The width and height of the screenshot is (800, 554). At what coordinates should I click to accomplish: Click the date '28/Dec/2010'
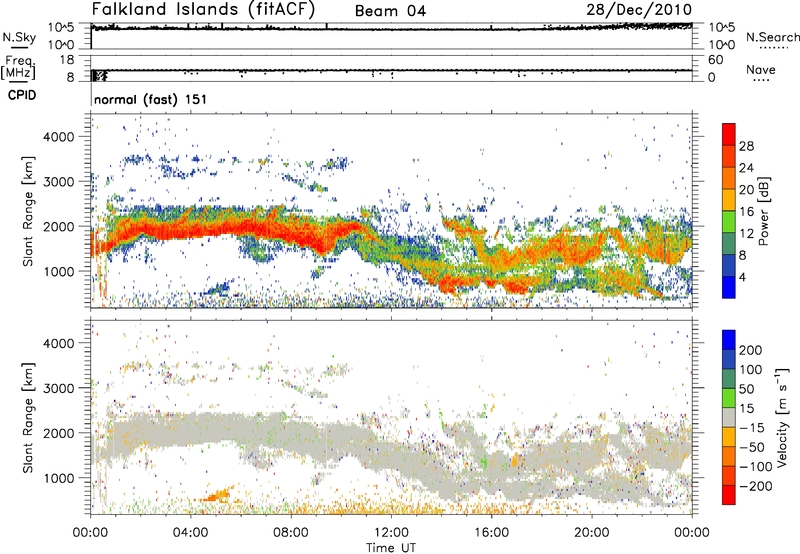639,9
